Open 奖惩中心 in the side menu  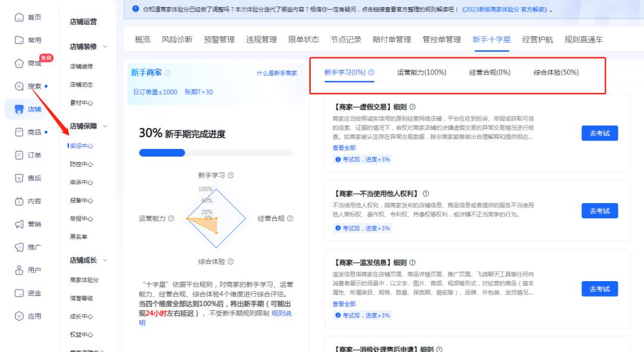coord(82,146)
